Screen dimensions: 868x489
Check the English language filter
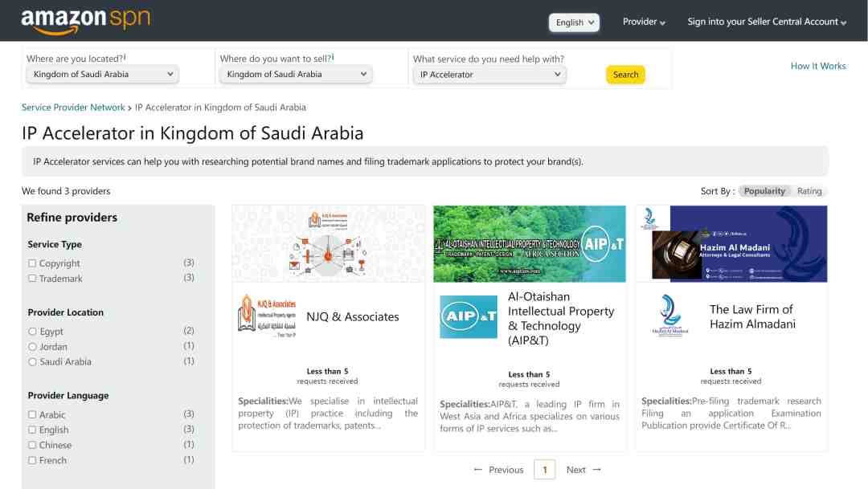click(32, 430)
